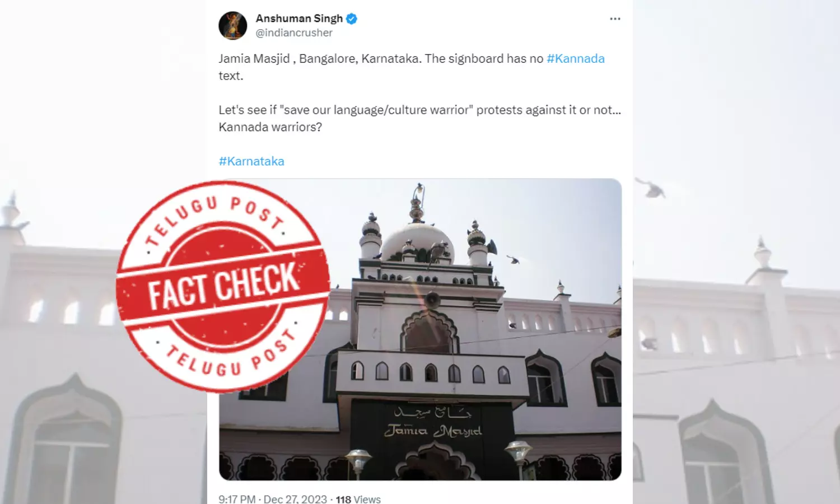The image size is (840, 504).
Task: Click the blue verified badge
Action: coord(352,18)
